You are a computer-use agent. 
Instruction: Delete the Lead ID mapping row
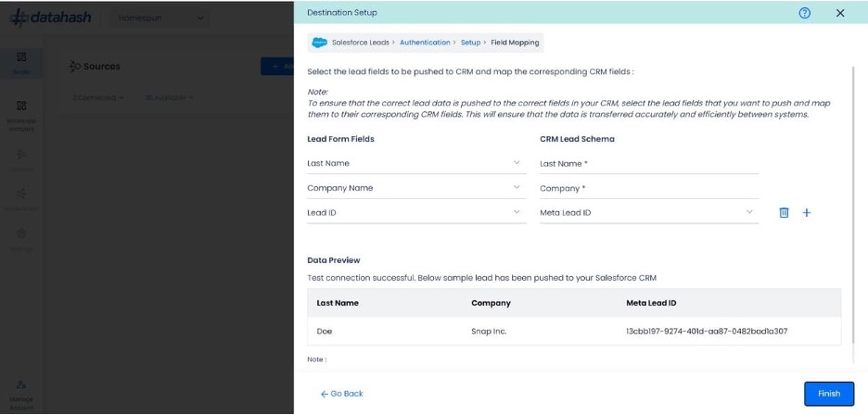(x=784, y=212)
